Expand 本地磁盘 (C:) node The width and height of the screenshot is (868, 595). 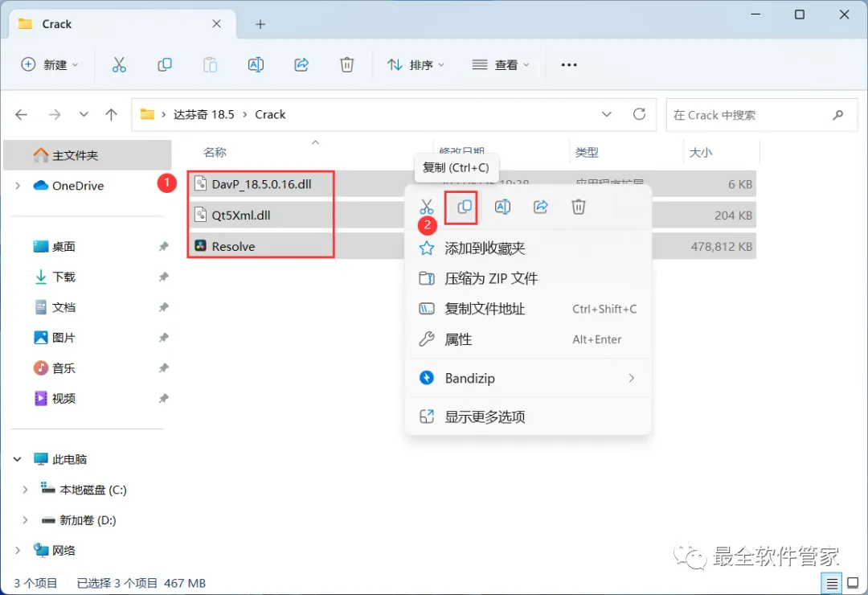pyautogui.click(x=25, y=490)
